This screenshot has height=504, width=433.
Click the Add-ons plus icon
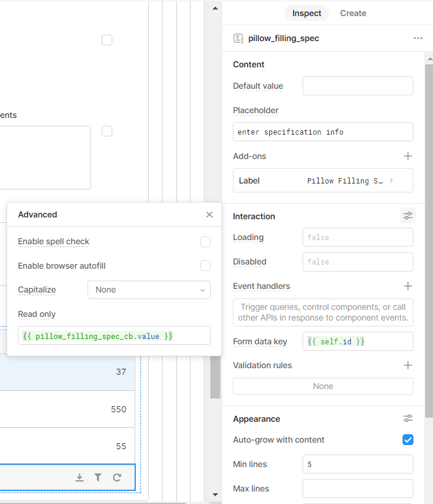click(x=407, y=156)
